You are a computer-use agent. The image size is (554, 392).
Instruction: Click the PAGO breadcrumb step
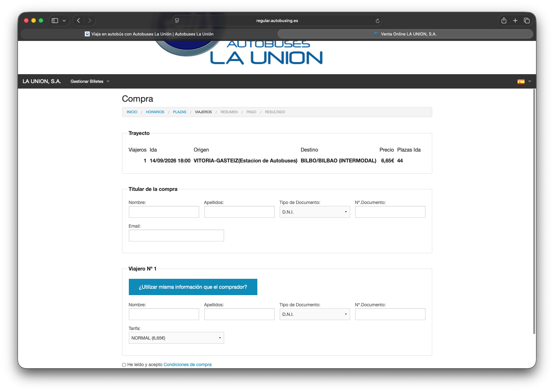pos(251,112)
